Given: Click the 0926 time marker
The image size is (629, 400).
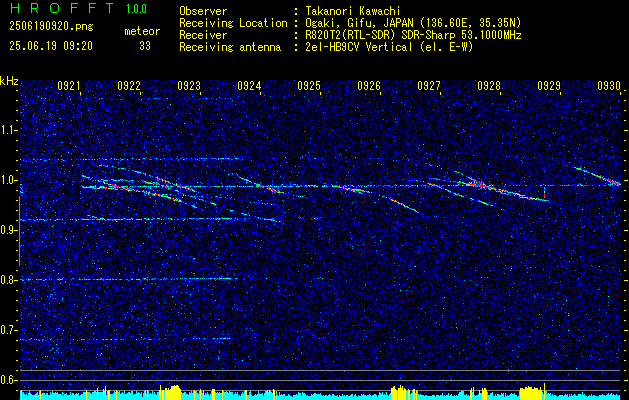Looking at the screenshot, I should 369,85.
